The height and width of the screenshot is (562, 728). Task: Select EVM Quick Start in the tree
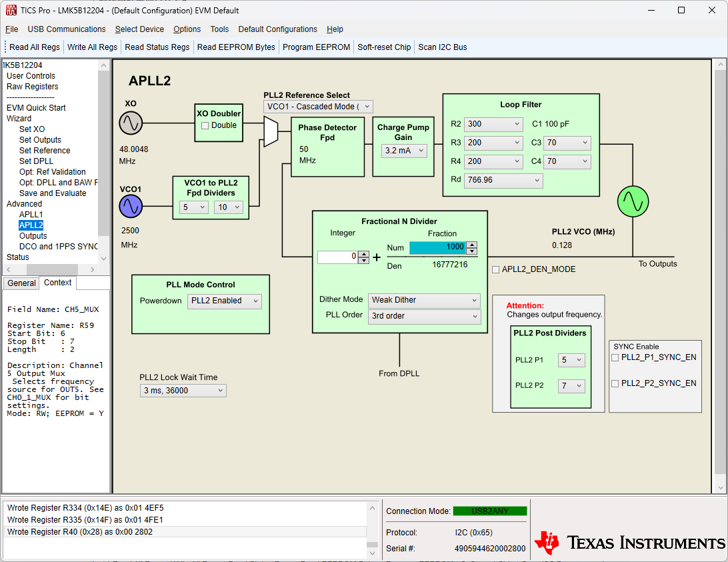[x=36, y=108]
